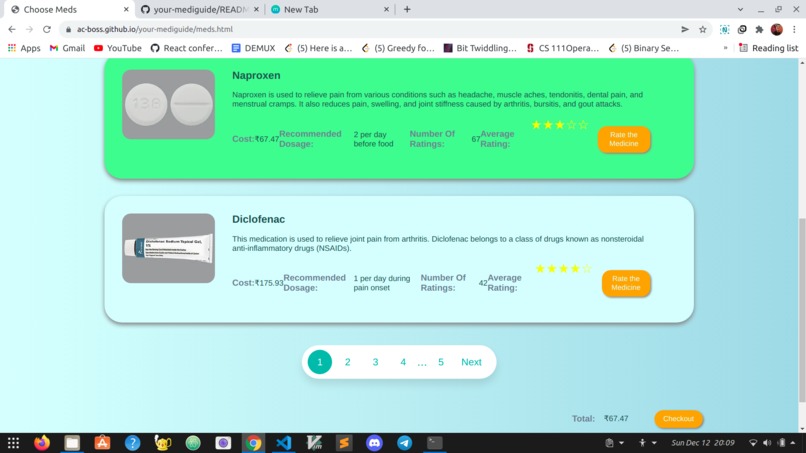Go to pagination page 2
The height and width of the screenshot is (453, 806).
(x=347, y=362)
